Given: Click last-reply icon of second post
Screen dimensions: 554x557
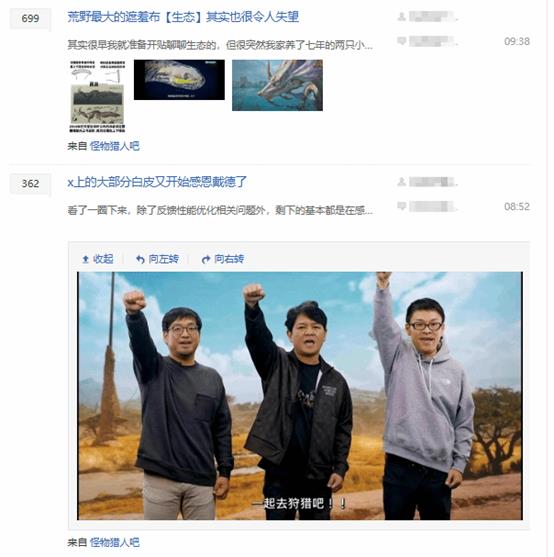Looking at the screenshot, I should [402, 206].
